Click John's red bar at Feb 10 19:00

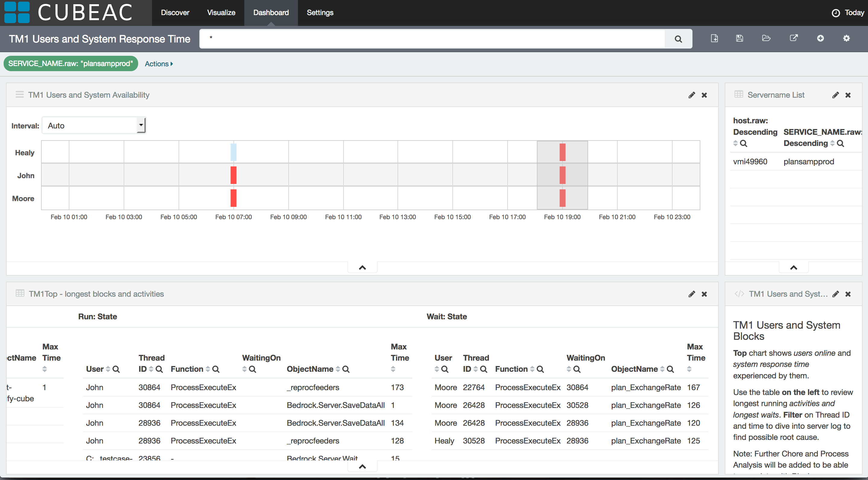[x=562, y=175]
